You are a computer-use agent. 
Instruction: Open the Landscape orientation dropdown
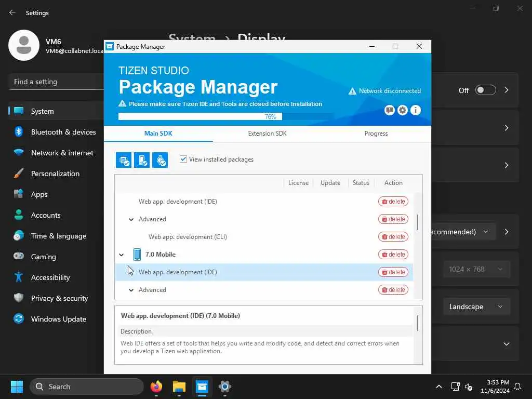476,307
